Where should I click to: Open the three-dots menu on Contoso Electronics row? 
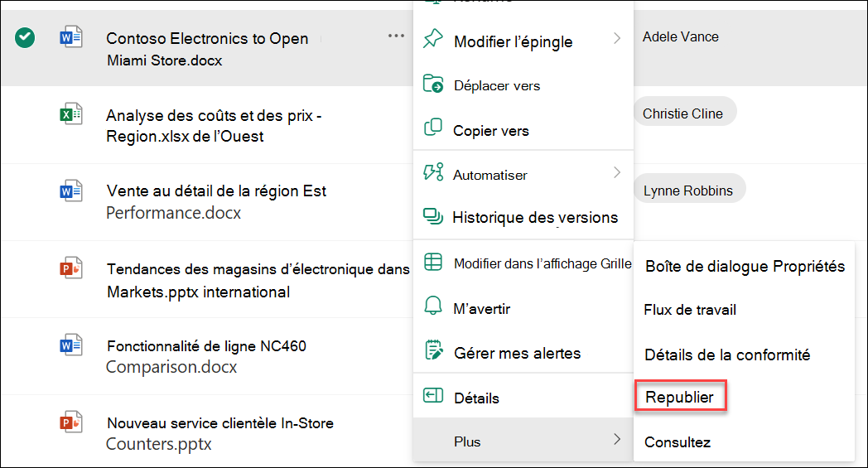click(396, 36)
